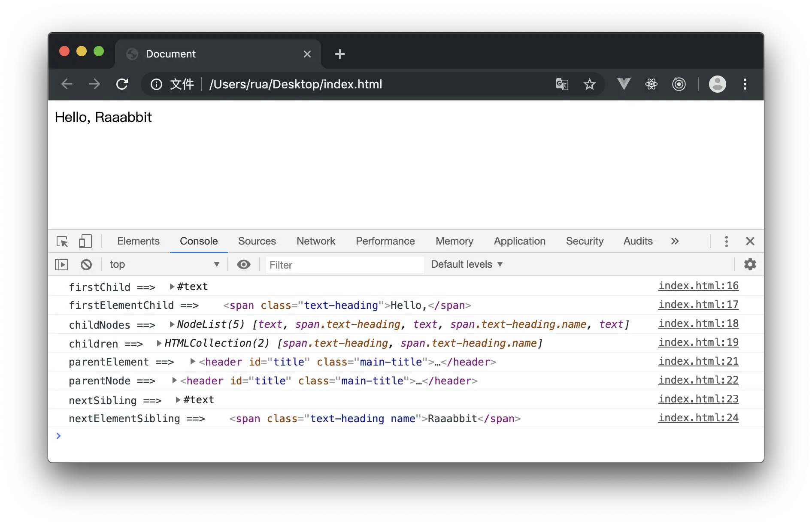
Task: Bookmark this page with the star icon
Action: [590, 84]
